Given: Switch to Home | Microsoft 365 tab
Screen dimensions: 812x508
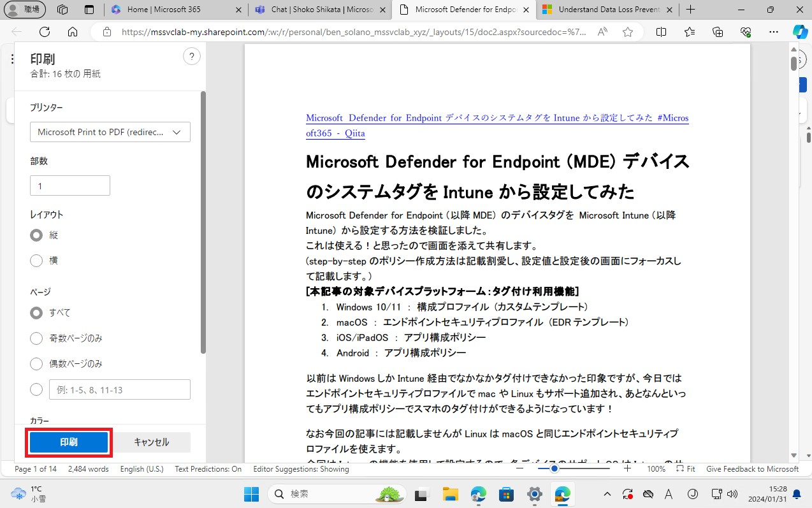Looking at the screenshot, I should coord(175,10).
